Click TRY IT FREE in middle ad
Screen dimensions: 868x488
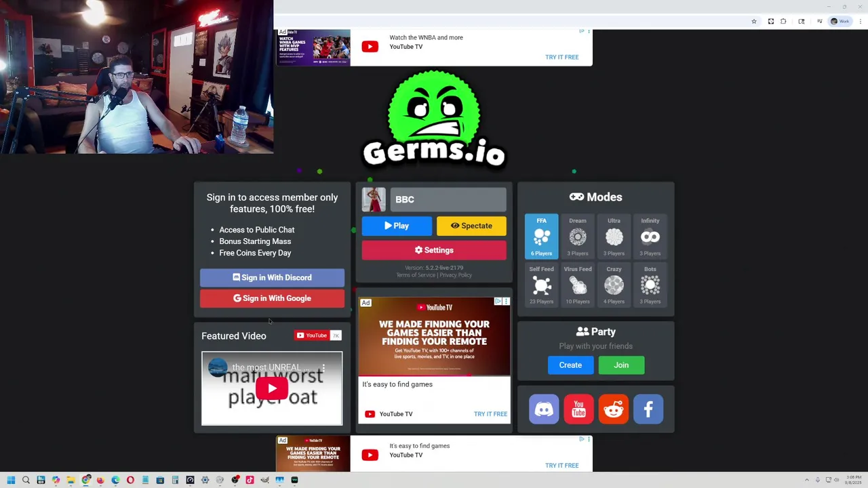pos(490,414)
